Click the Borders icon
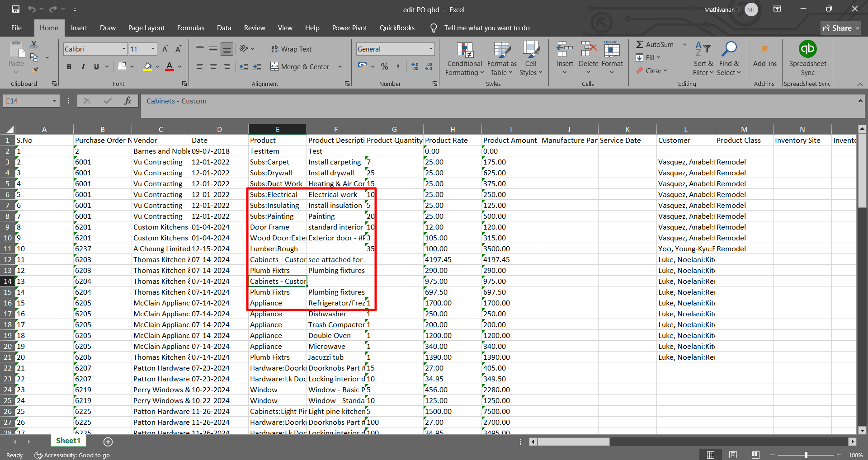The image size is (868, 460). tap(122, 66)
